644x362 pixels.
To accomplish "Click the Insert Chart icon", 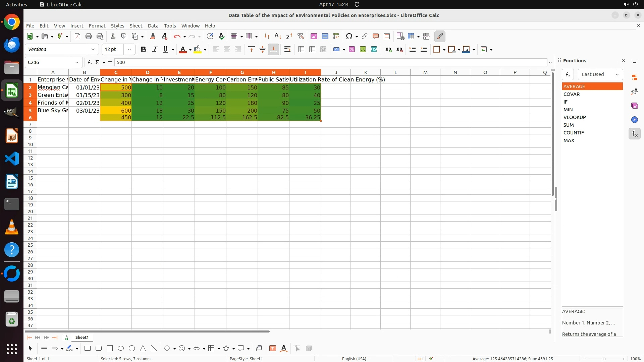I will click(325, 36).
